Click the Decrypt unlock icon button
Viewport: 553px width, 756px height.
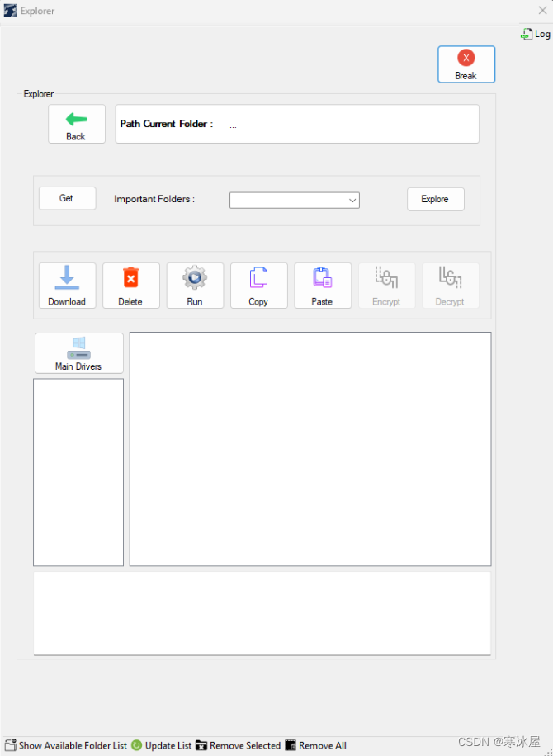point(451,286)
